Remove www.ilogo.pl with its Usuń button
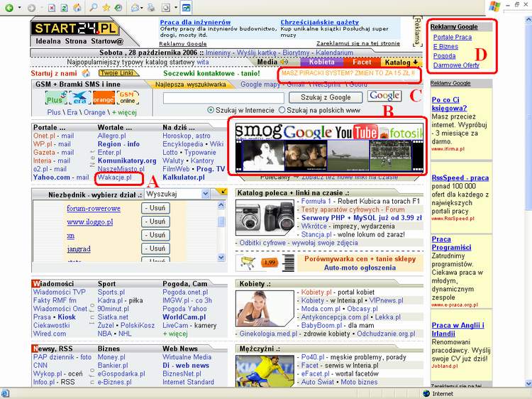Viewport: 532px width, 399px height. (x=155, y=222)
